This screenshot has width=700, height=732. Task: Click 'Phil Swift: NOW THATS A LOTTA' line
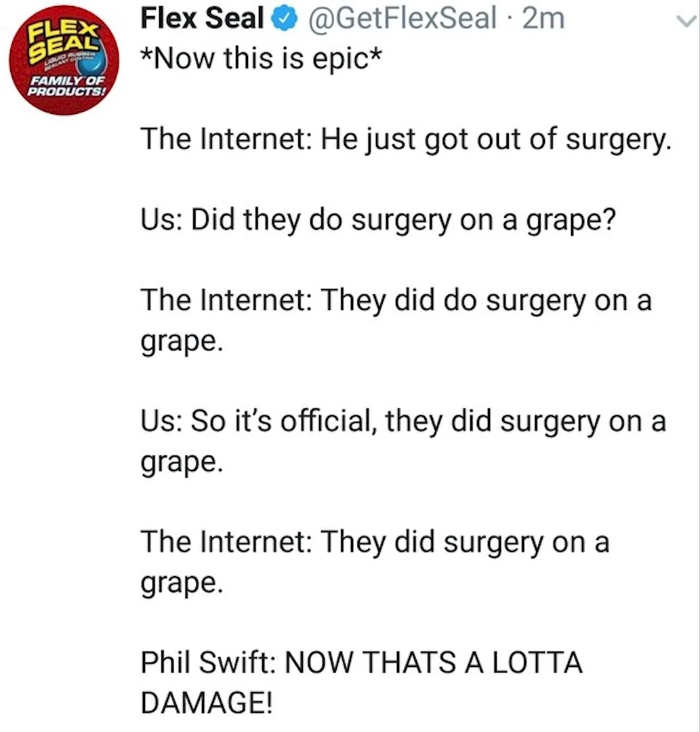pyautogui.click(x=361, y=662)
